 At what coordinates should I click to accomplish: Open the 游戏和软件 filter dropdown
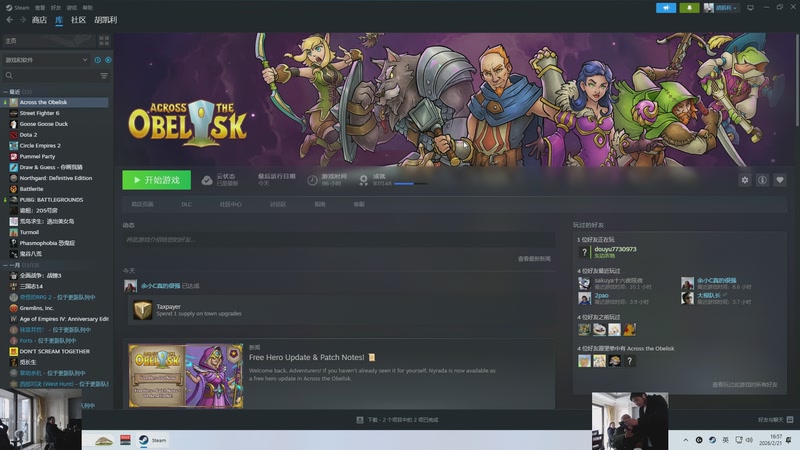[46, 60]
